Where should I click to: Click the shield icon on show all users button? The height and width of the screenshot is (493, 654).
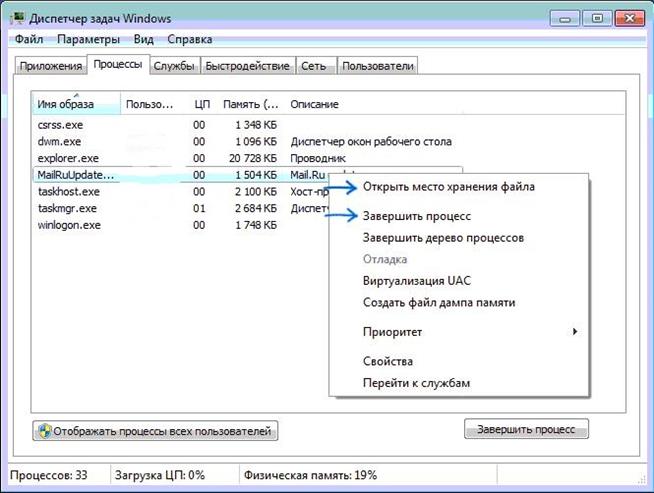coord(44,431)
